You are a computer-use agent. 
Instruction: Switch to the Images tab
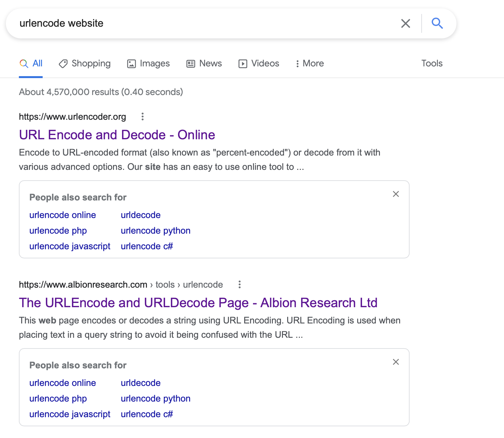click(x=148, y=63)
